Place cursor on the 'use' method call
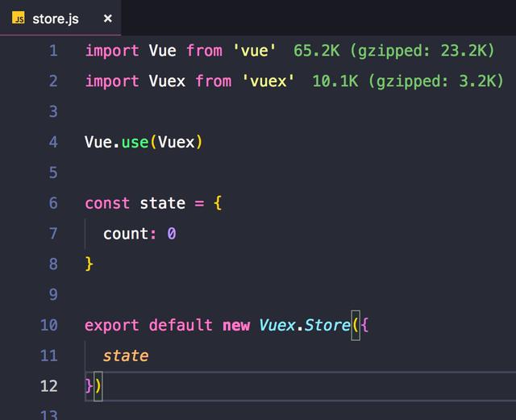This screenshot has width=516, height=420. [x=135, y=143]
